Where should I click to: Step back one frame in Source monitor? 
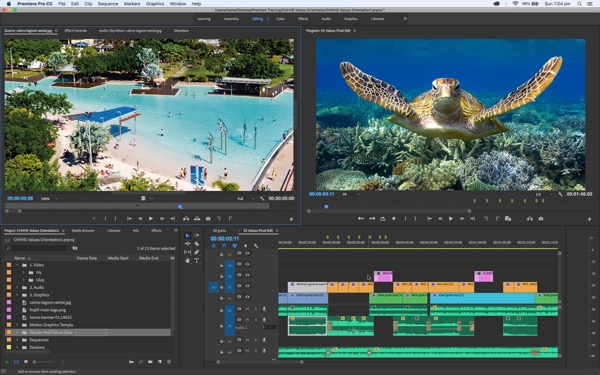point(140,218)
